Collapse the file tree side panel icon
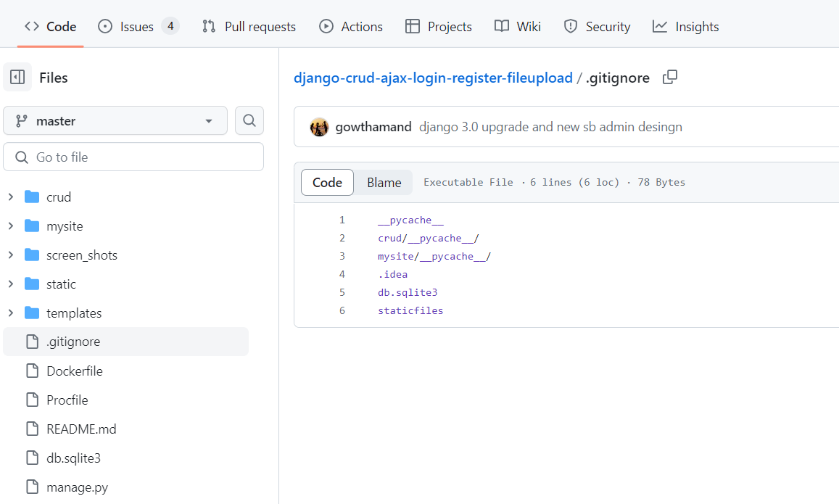 (x=17, y=77)
